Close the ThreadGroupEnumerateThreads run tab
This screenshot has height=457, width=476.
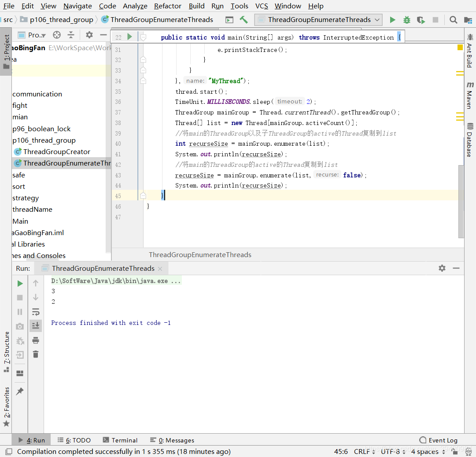(x=160, y=269)
